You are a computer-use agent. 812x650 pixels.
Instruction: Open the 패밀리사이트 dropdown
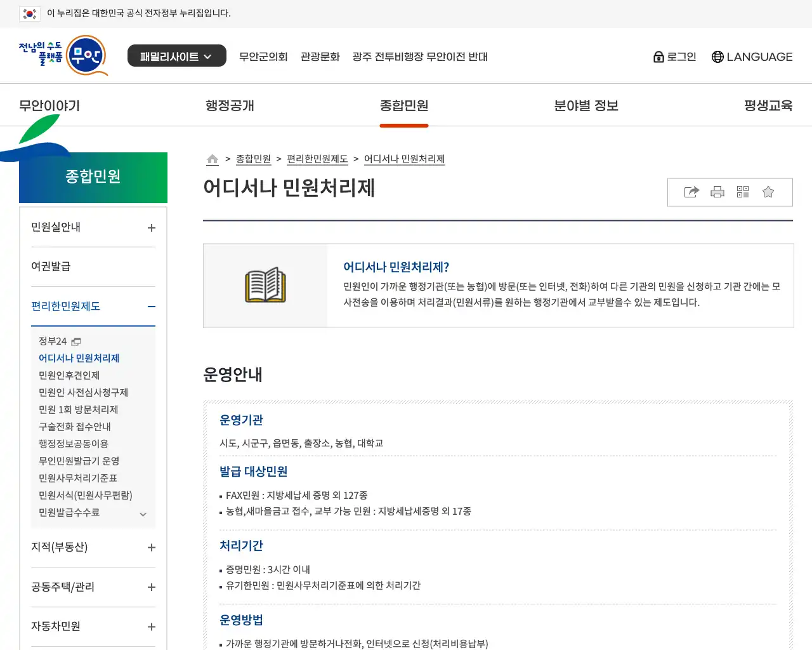pos(176,56)
